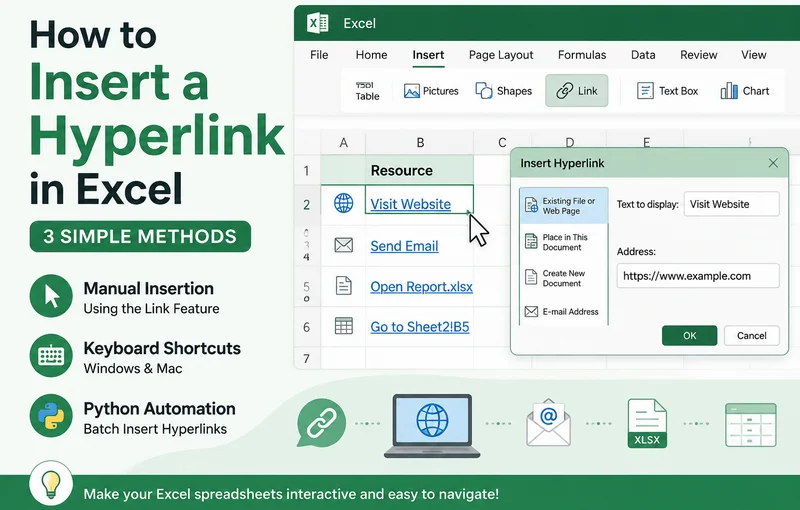This screenshot has width=800, height=510.
Task: Click the lightbulb tip icon
Action: tap(51, 484)
